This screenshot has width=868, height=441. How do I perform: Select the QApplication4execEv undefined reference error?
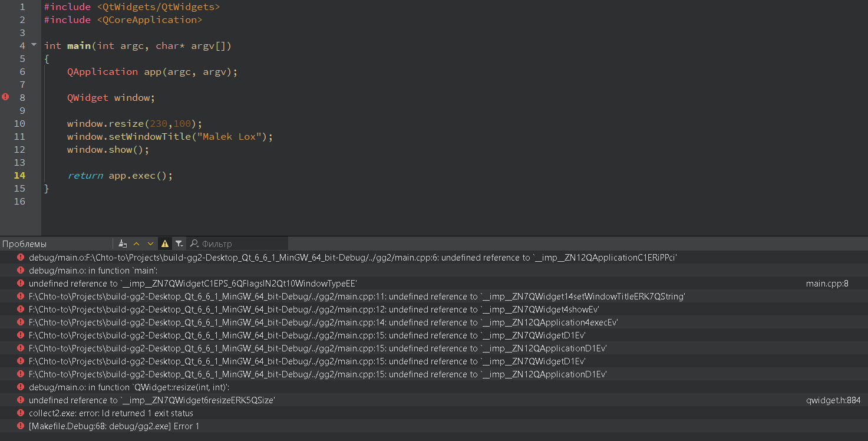[x=434, y=322]
